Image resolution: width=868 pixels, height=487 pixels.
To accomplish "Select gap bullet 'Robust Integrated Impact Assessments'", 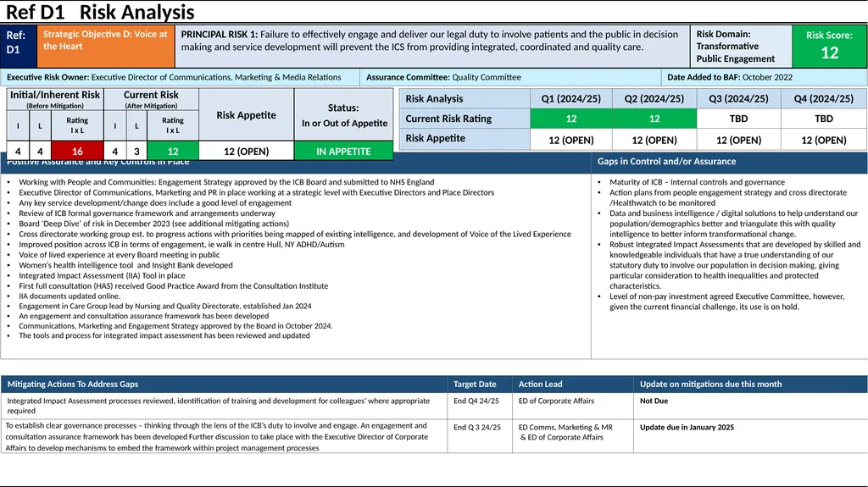I will 735,265.
